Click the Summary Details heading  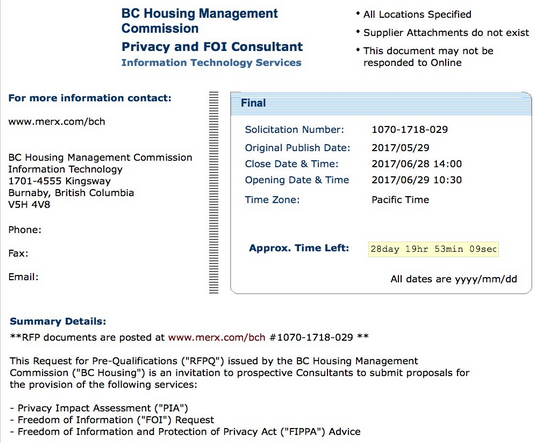pos(58,321)
